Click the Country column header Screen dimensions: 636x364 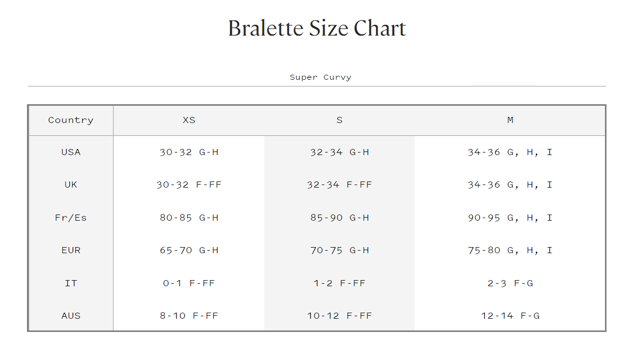tap(71, 120)
